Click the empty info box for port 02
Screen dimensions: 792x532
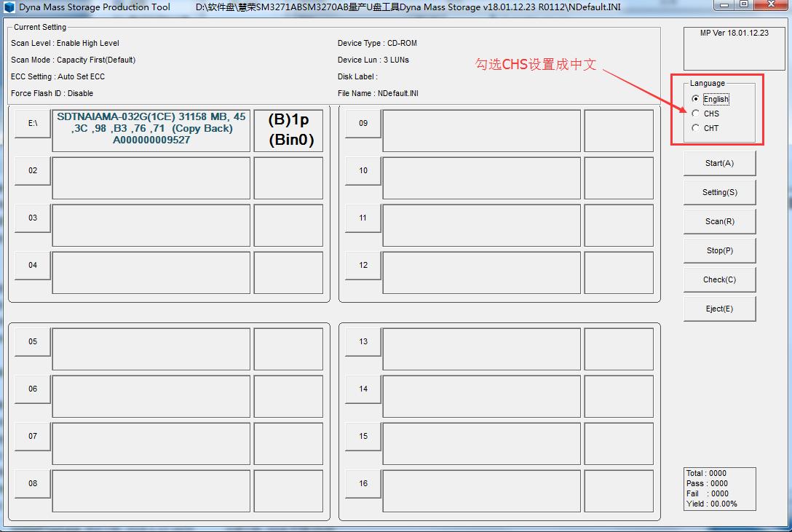pos(151,178)
